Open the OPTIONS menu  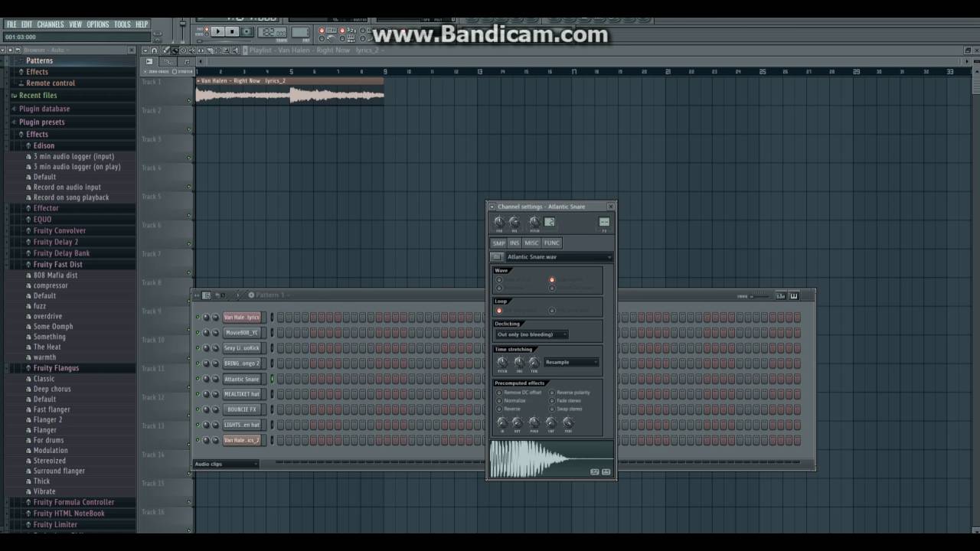[98, 24]
